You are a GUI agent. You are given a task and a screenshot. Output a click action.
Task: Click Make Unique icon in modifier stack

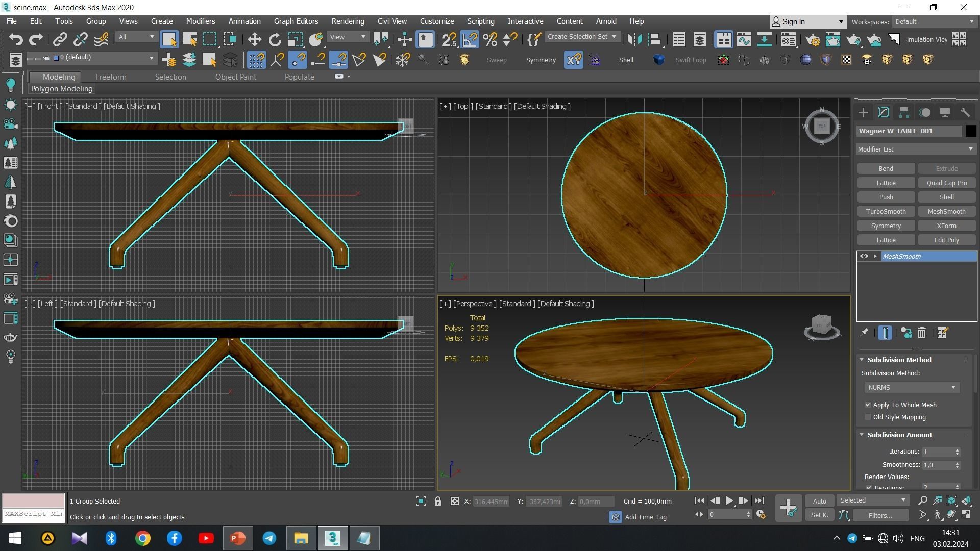906,333
